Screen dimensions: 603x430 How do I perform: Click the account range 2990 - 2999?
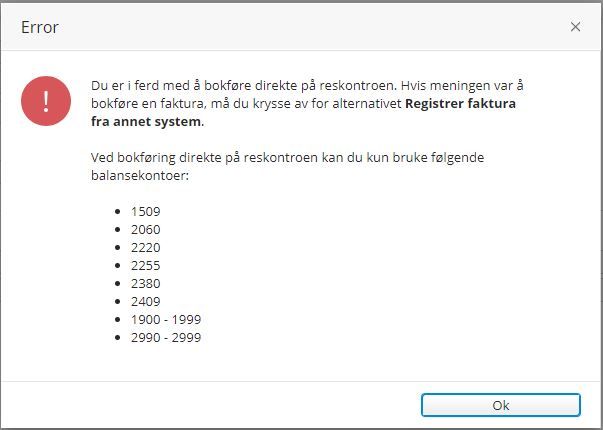click(166, 337)
